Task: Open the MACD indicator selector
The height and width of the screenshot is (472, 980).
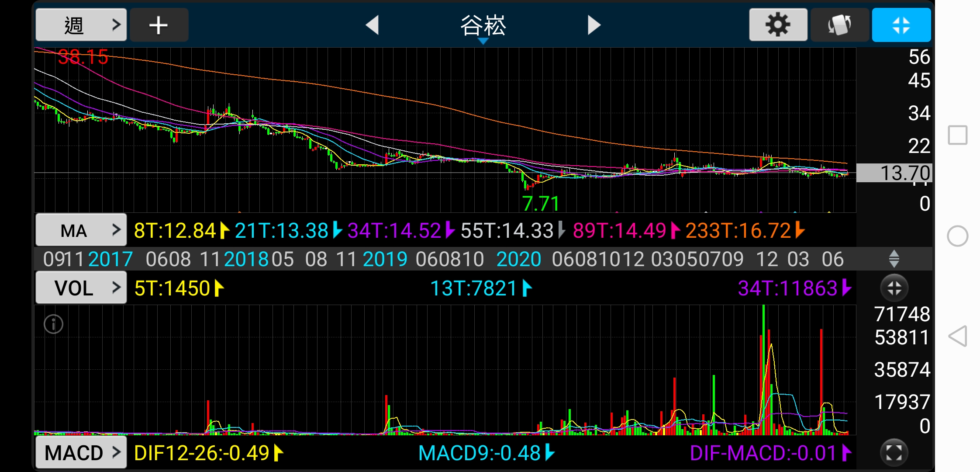Action: pyautogui.click(x=81, y=453)
